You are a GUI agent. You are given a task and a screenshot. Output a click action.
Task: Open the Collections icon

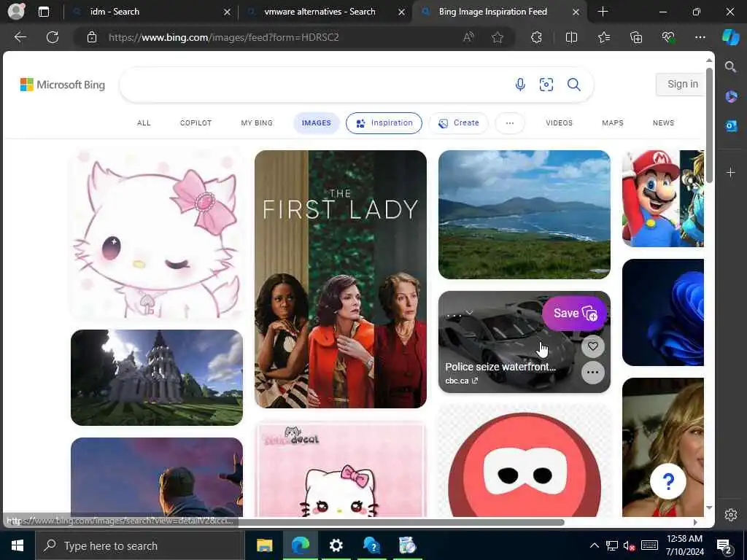tap(636, 37)
